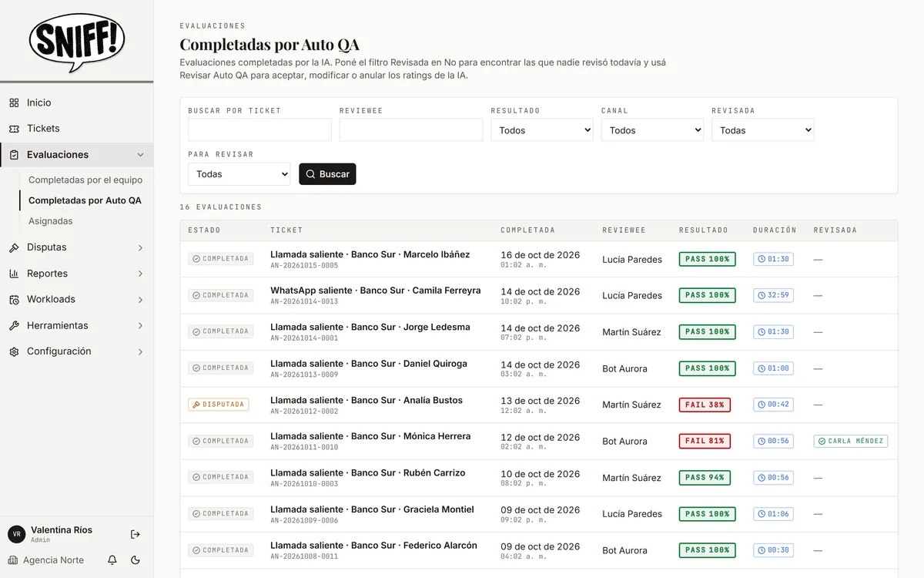Click ticket Llamada saliente Jorge Ledesma

[x=370, y=327]
